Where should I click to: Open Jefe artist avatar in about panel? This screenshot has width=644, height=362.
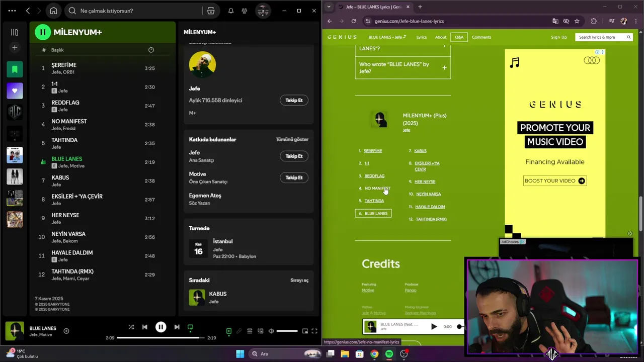202,64
